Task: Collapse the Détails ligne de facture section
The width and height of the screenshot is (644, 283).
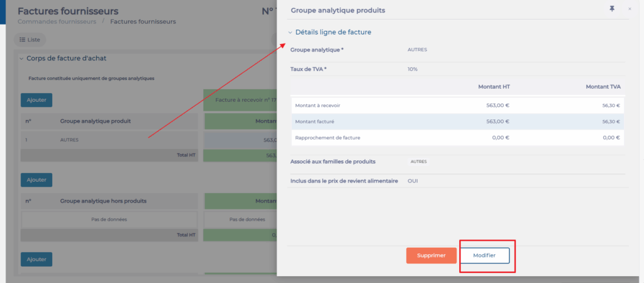Action: pos(291,32)
